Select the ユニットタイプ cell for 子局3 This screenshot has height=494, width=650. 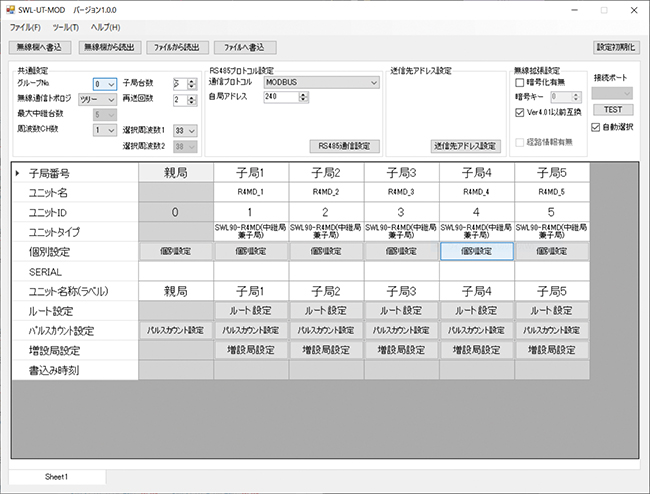click(401, 232)
